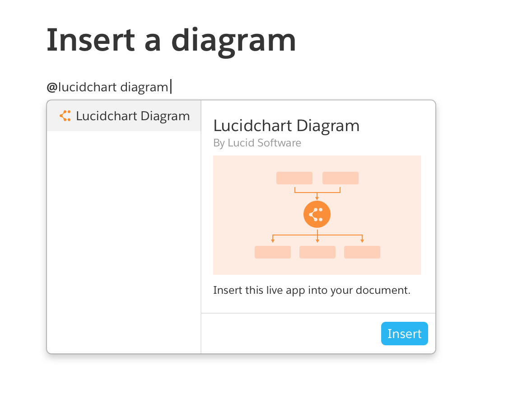Click the empty area below the Lucidchart list entry
Image resolution: width=532 pixels, height=395 pixels.
click(124, 240)
